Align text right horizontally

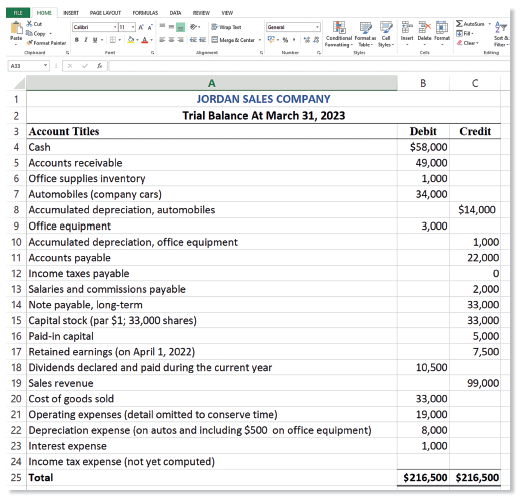[x=180, y=40]
